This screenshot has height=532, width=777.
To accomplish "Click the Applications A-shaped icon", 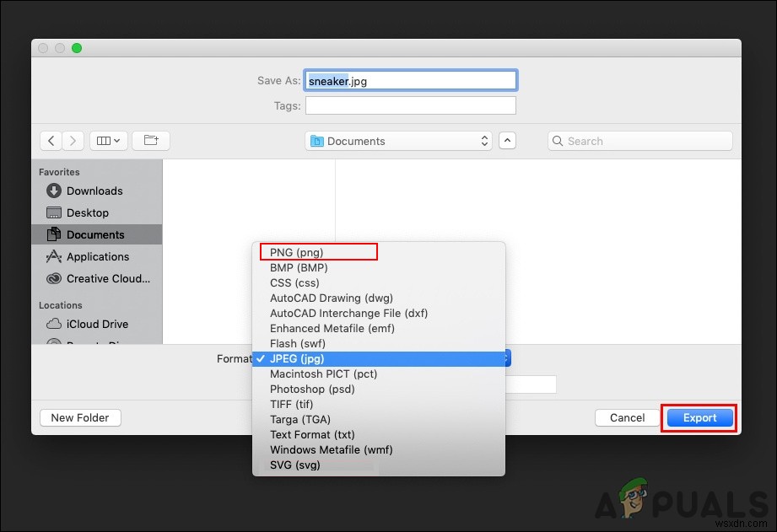I will click(53, 256).
